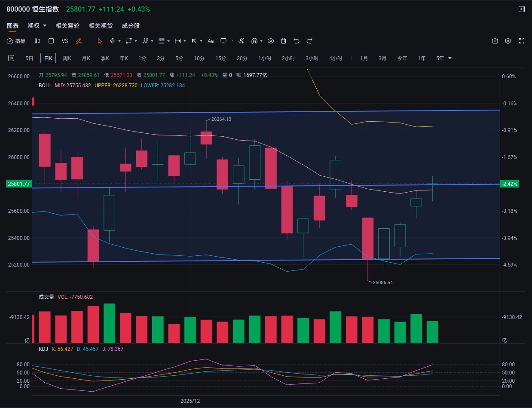Select the 季K timeframe

[x=105, y=58]
